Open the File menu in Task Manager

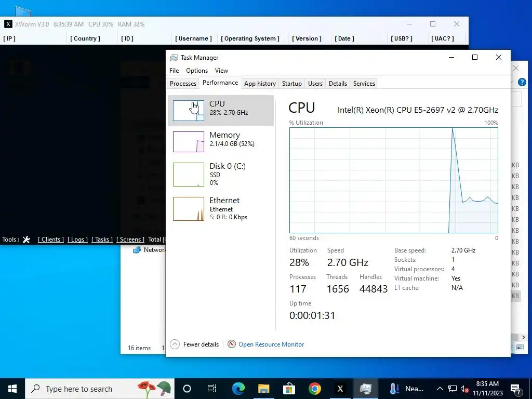(x=174, y=71)
